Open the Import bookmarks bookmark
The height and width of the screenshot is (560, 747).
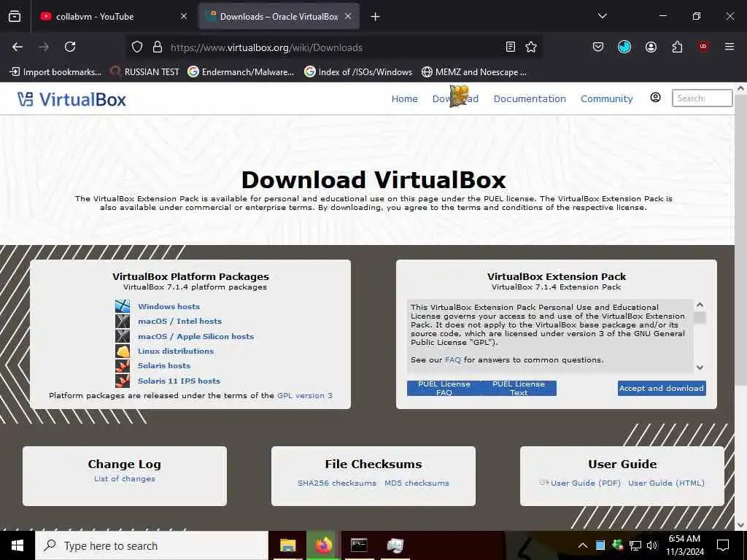point(55,72)
